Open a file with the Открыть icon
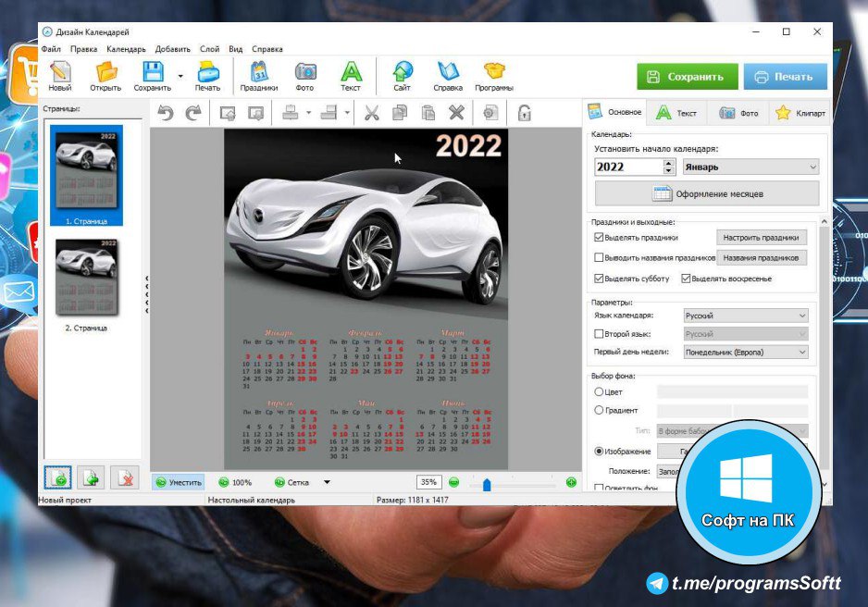 pos(105,73)
